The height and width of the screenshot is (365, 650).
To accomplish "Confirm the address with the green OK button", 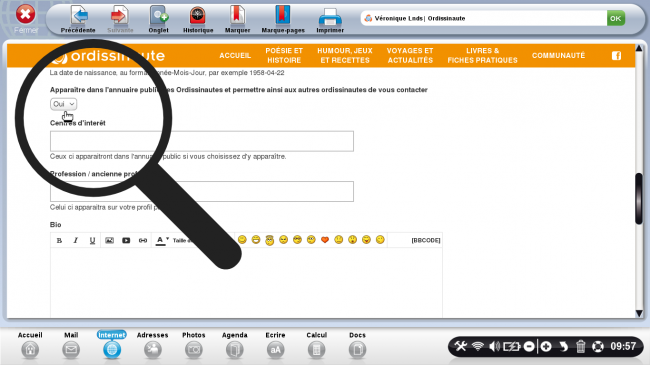I will (x=616, y=18).
